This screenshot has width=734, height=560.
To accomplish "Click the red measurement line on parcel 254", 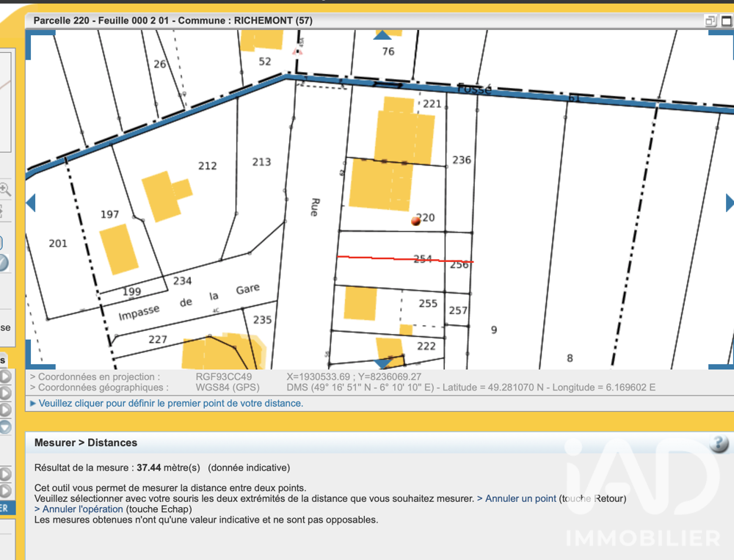I will (x=405, y=259).
